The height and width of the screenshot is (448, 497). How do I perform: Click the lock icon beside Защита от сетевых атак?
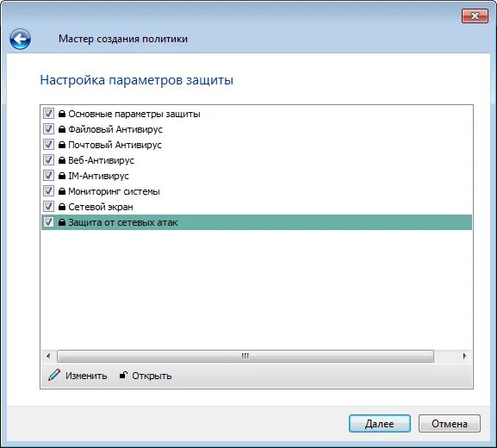62,222
